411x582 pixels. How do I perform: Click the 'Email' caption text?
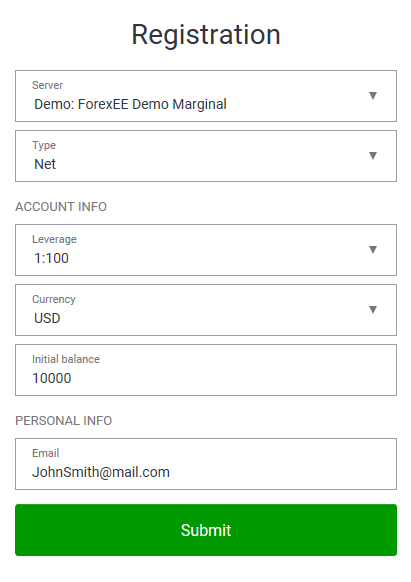(x=45, y=453)
